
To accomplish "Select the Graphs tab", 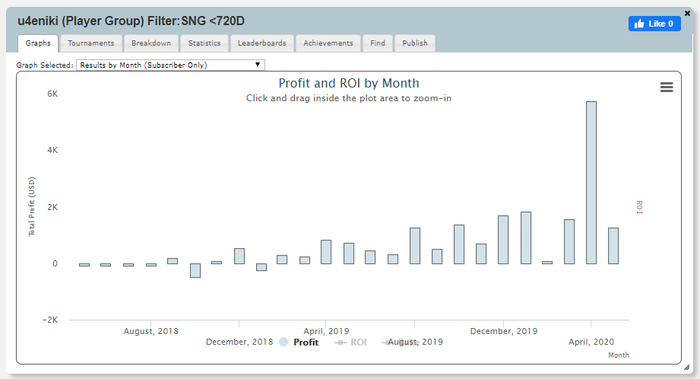I will 38,43.
